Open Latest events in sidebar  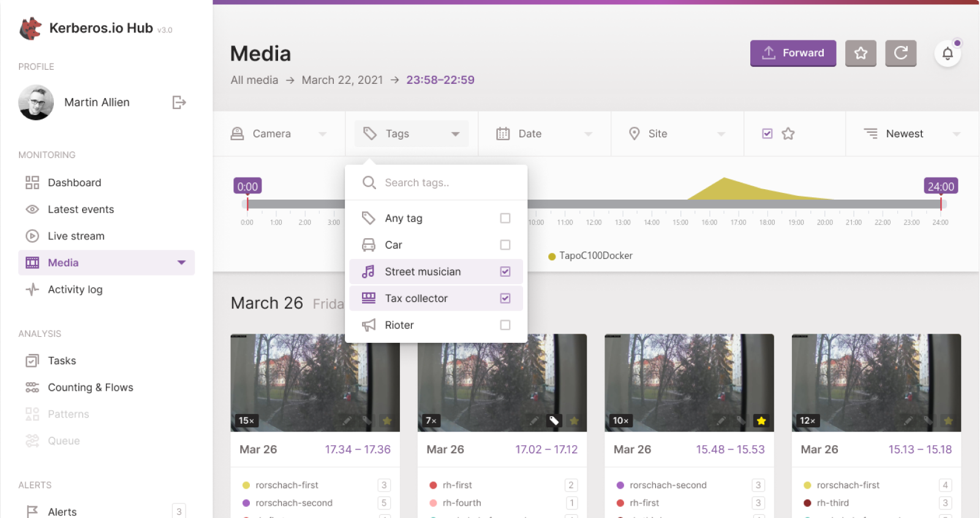(81, 209)
